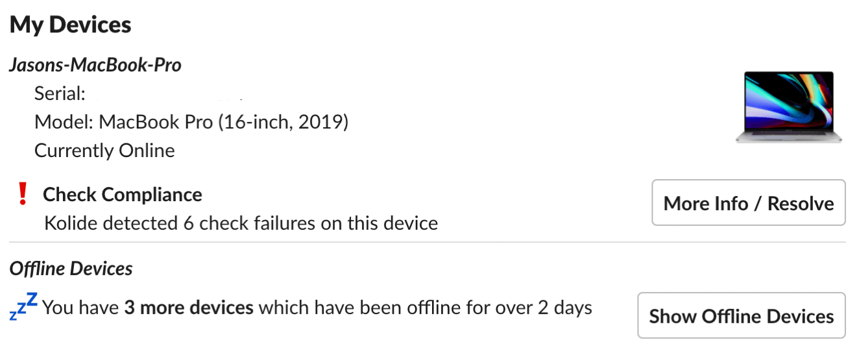
Task: Click the Currently Online status text
Action: pyautogui.click(x=104, y=151)
